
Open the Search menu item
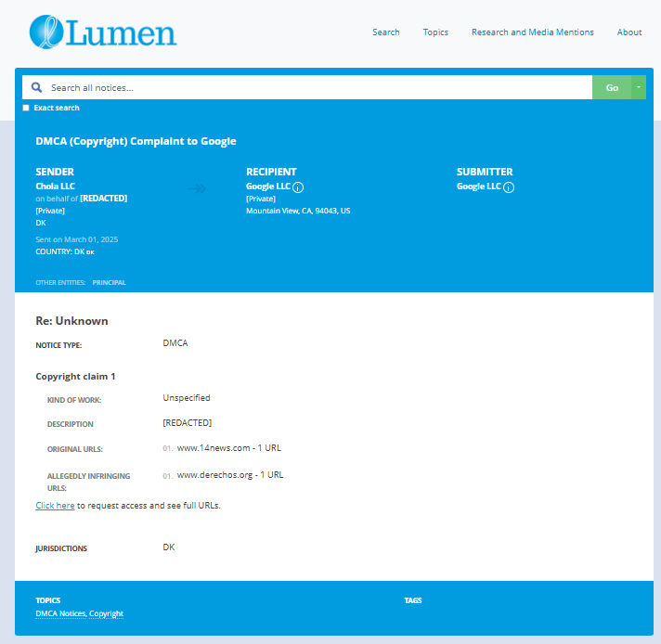(385, 32)
